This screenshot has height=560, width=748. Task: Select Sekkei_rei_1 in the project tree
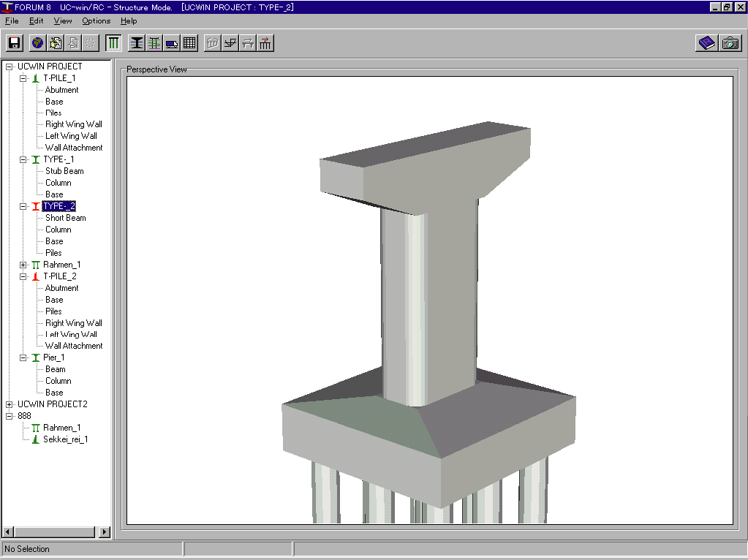point(65,439)
